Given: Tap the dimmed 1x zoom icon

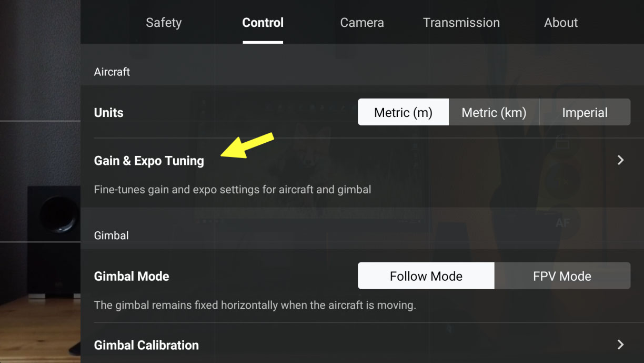Looking at the screenshot, I should point(562,181).
